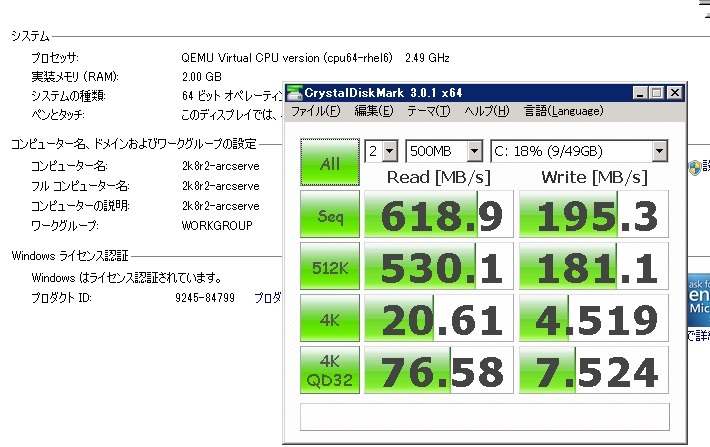Click the shield icon in the System window
Screen dimensions: 710x447
coord(695,168)
